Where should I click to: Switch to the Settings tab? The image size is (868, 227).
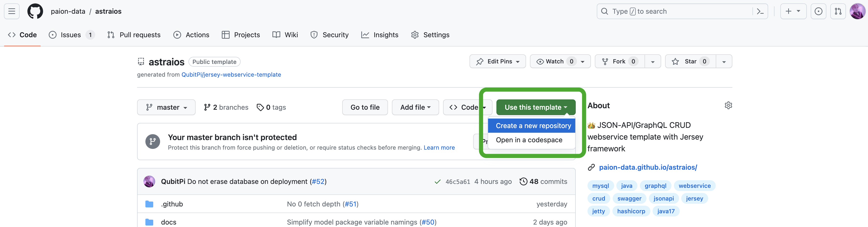(430, 35)
